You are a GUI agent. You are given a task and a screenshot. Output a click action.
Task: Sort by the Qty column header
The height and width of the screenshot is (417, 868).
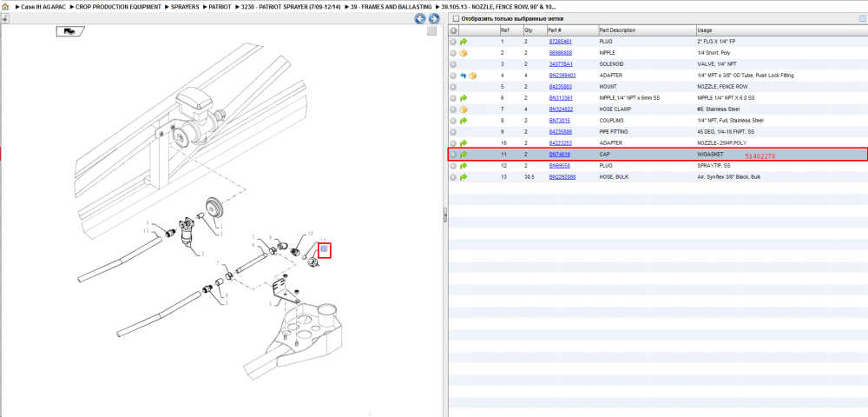pos(534,30)
